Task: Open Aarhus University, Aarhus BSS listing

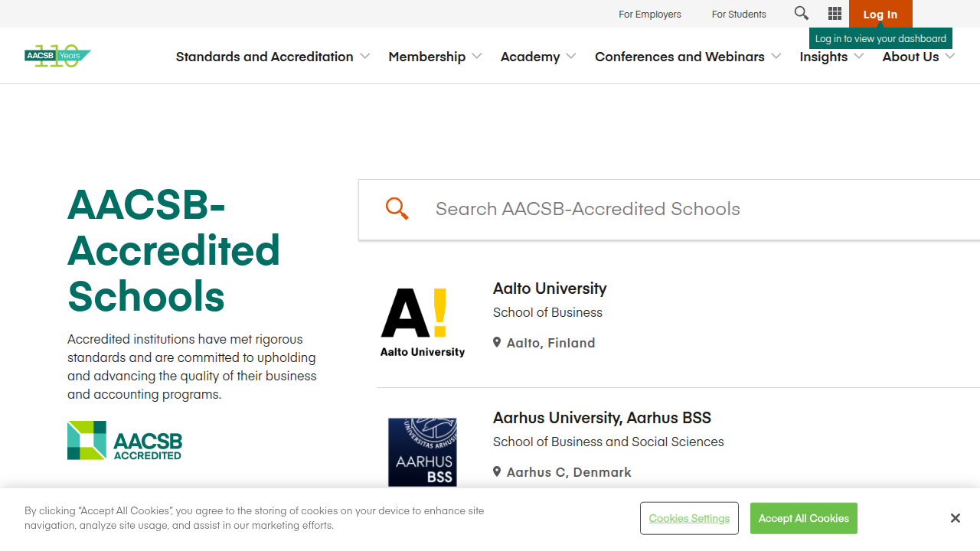Action: coord(602,418)
